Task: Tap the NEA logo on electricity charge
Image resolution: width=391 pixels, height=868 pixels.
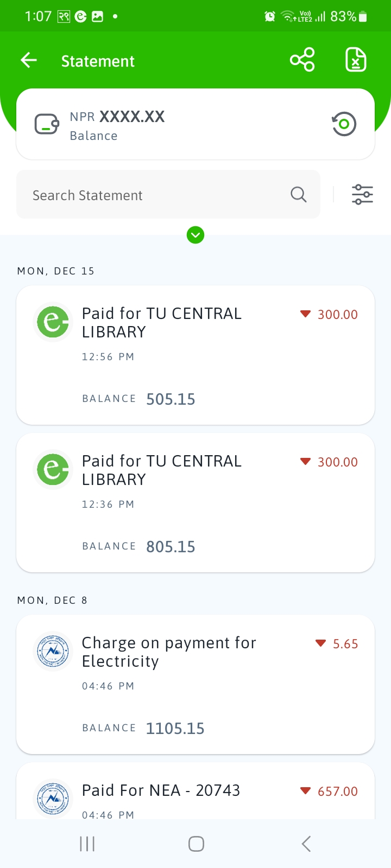Action: pos(53,651)
